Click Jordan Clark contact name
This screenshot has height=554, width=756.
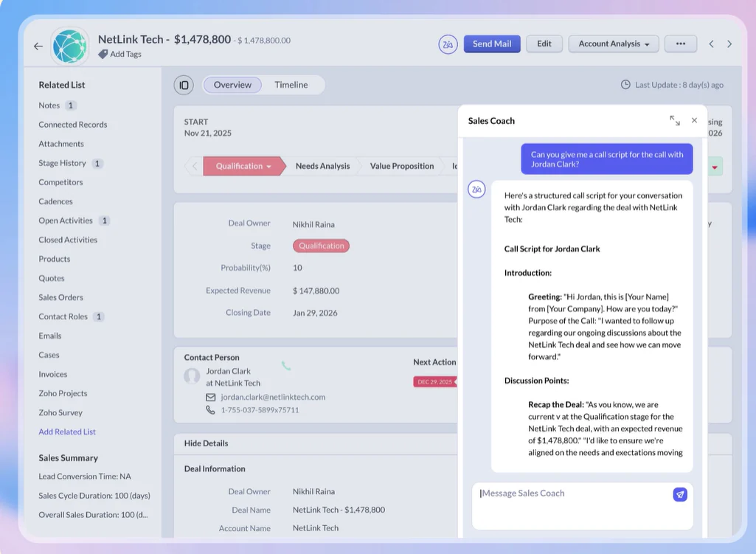(x=228, y=371)
